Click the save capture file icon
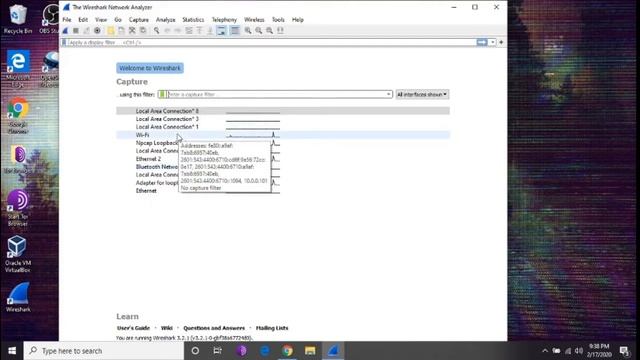The height and width of the screenshot is (360, 640). pyautogui.click(x=121, y=31)
